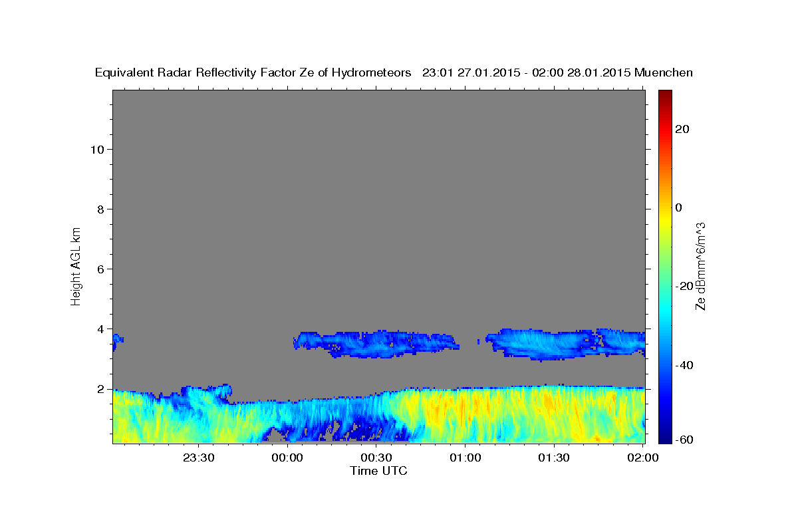Screen dimensions: 798x532
Task: Click the colorbar label '-40'
Action: 684,364
